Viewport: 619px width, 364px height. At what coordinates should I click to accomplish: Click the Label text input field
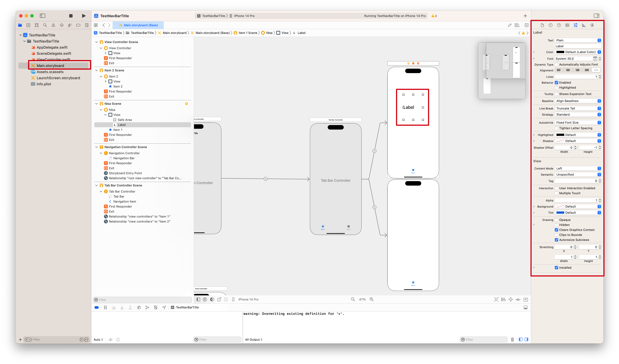pos(578,46)
